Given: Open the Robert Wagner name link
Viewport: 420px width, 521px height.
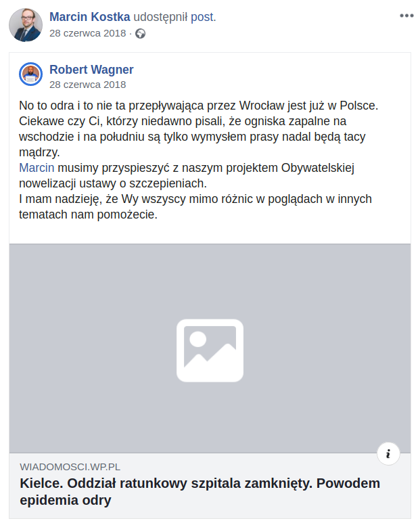Looking at the screenshot, I should [x=91, y=70].
